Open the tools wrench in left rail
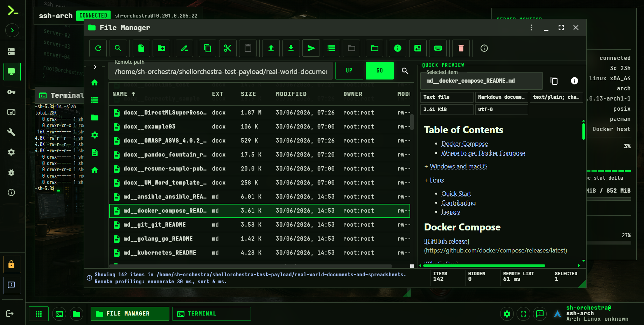This screenshot has height=325, width=644. pyautogui.click(x=11, y=132)
